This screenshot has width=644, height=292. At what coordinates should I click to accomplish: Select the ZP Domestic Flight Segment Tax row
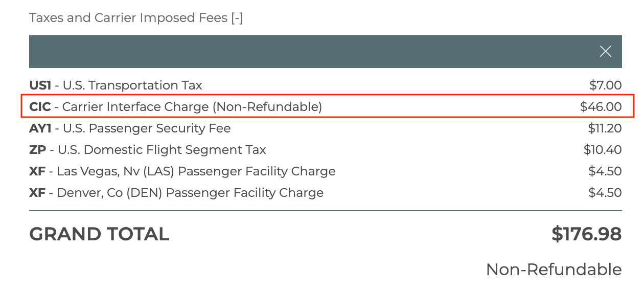(326, 150)
